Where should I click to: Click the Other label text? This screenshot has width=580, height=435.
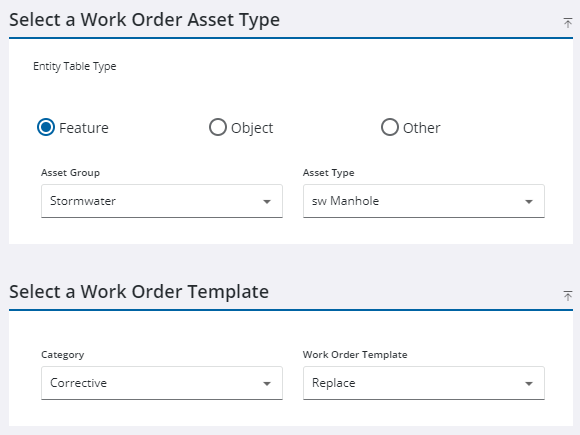click(x=421, y=128)
